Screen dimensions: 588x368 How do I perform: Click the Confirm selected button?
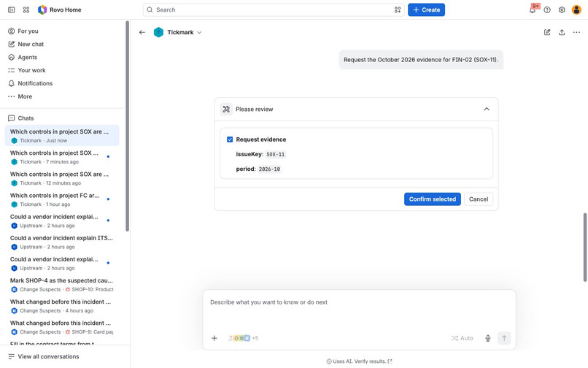(x=433, y=199)
